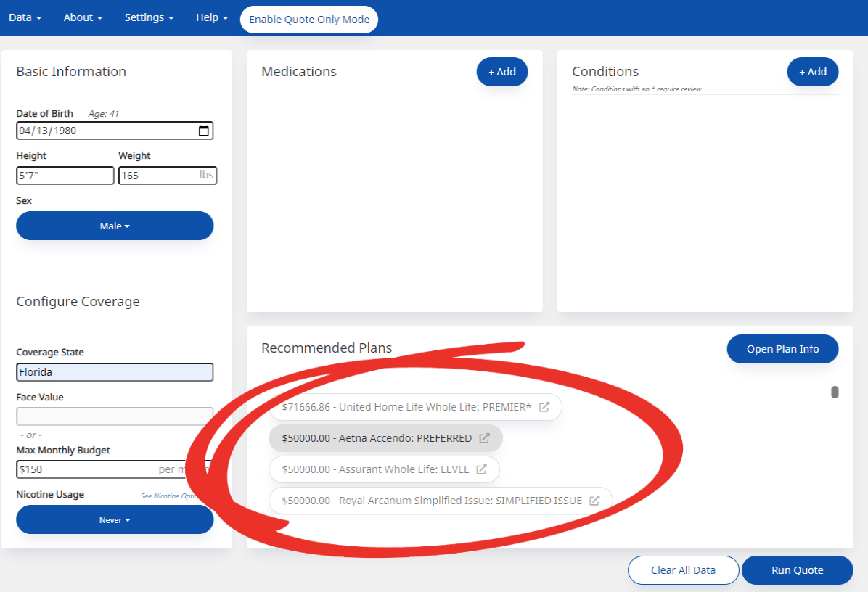Open external link icon for Aetna Accendo plan
The image size is (868, 592).
pyautogui.click(x=485, y=438)
